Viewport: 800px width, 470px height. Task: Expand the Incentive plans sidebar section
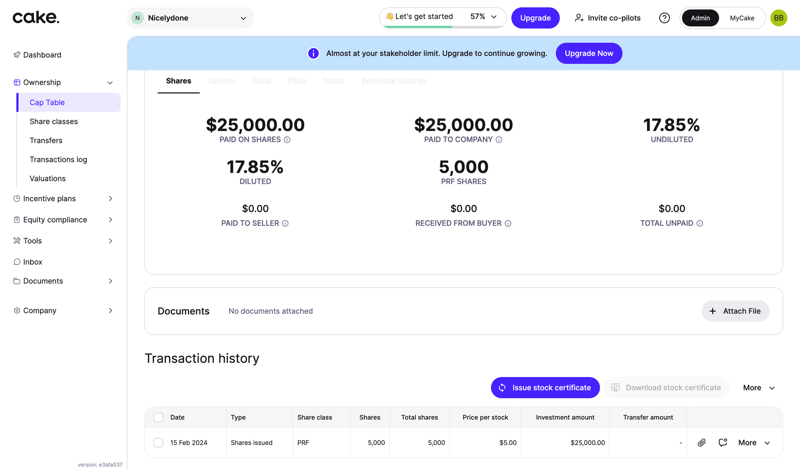tap(64, 199)
